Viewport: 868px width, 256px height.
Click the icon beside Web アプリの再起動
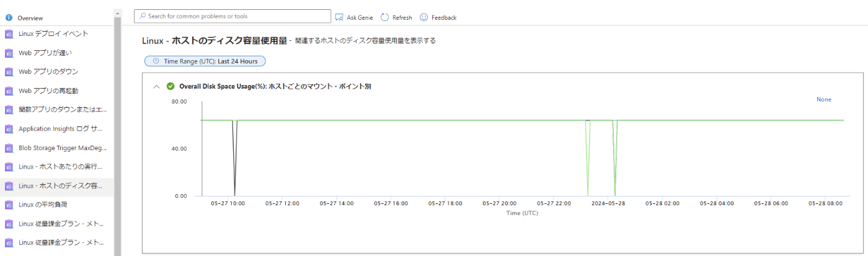pos(9,91)
